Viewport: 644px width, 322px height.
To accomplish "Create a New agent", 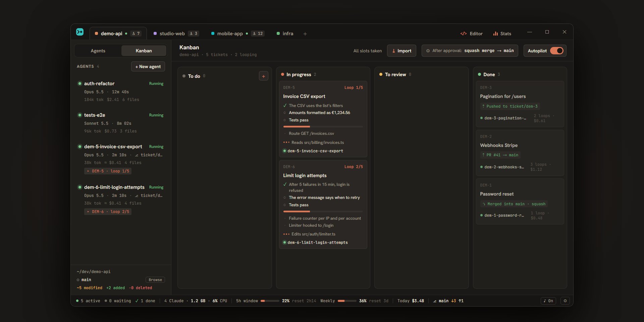I will (148, 66).
